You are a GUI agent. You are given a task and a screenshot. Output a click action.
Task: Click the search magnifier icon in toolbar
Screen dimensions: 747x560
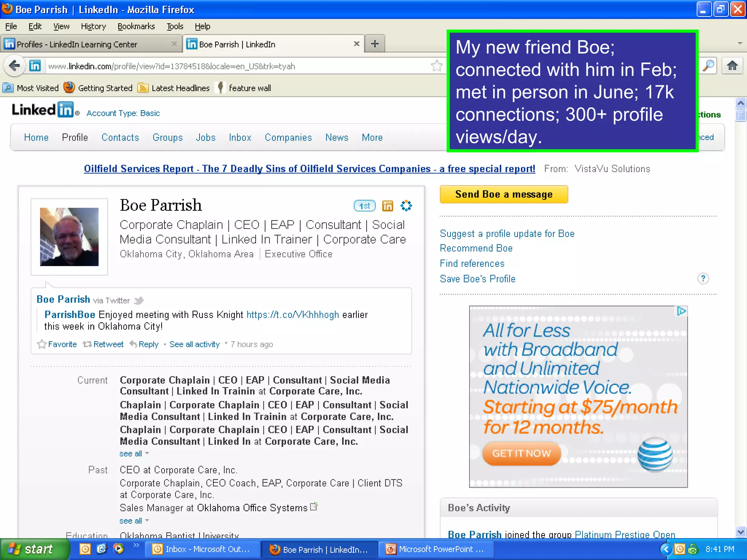click(708, 66)
